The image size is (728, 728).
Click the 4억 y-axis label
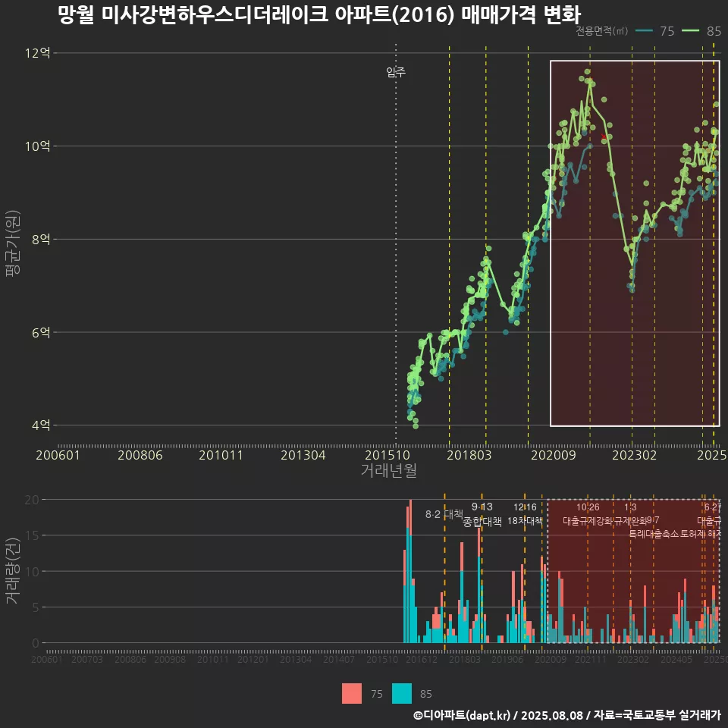point(41,425)
